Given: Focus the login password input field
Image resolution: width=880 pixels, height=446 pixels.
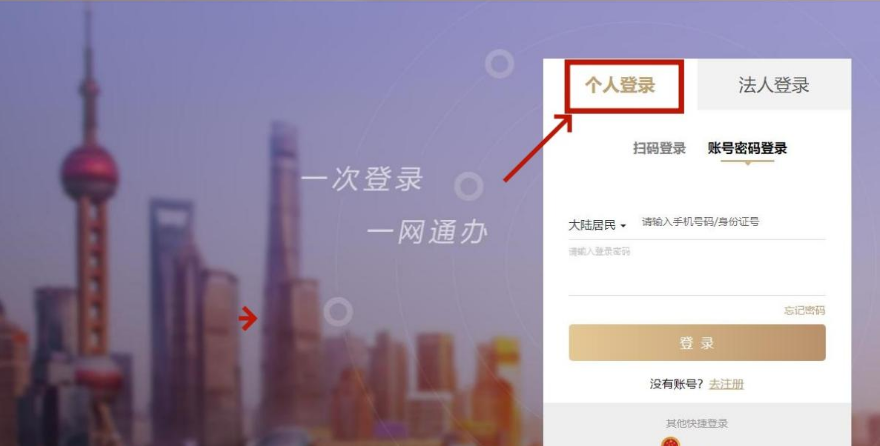Looking at the screenshot, I should (697, 270).
